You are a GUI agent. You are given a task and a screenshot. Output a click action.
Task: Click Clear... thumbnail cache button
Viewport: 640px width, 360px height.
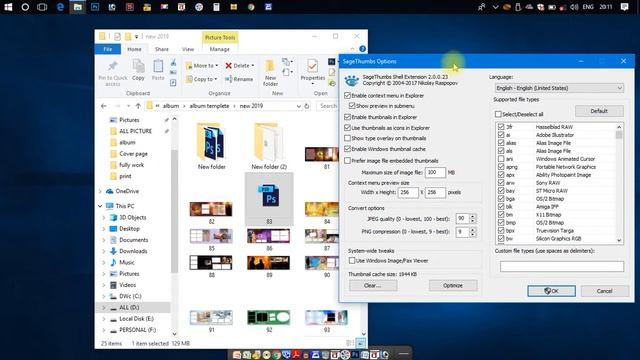tap(373, 286)
